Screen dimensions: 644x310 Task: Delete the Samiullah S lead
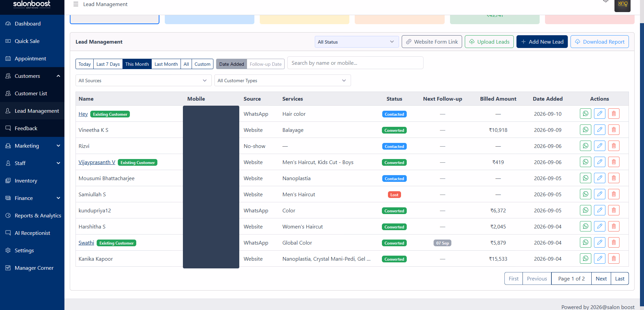coord(613,194)
